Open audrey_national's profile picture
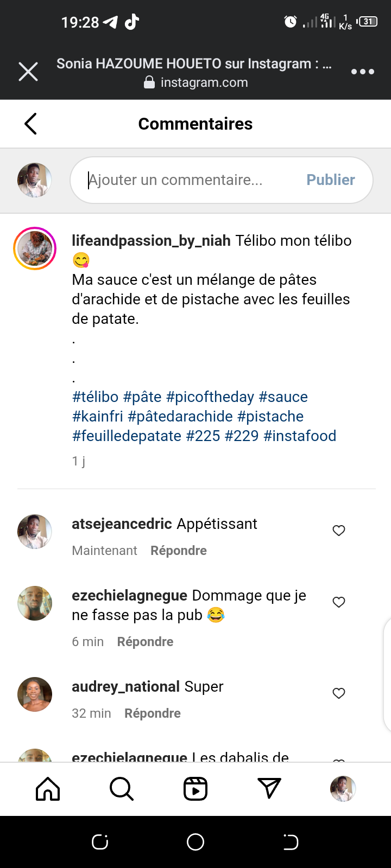Image resolution: width=391 pixels, height=868 pixels. click(35, 694)
